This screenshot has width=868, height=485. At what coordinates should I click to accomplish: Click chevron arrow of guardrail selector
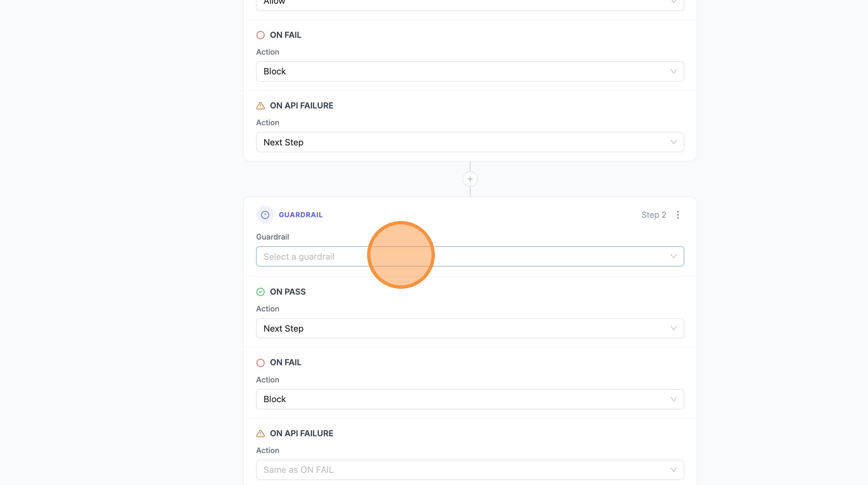pyautogui.click(x=673, y=256)
